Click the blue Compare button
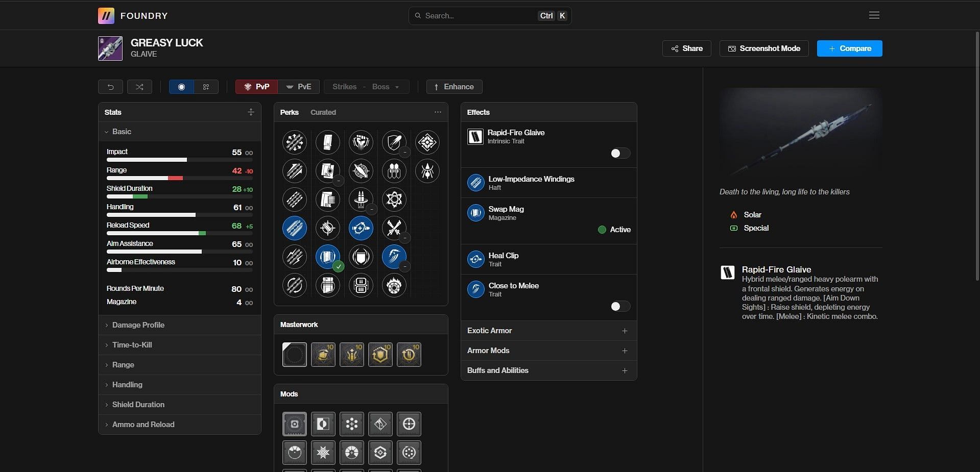 (850, 48)
